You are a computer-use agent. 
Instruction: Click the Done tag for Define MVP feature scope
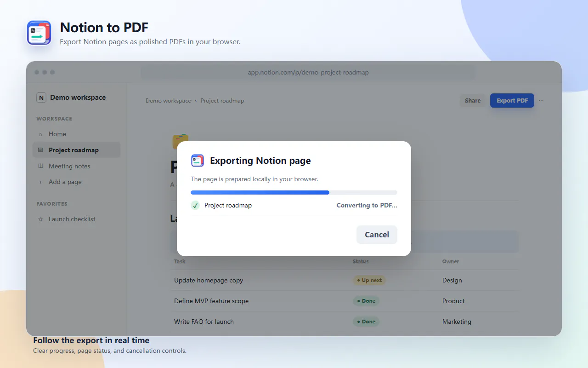pyautogui.click(x=366, y=301)
